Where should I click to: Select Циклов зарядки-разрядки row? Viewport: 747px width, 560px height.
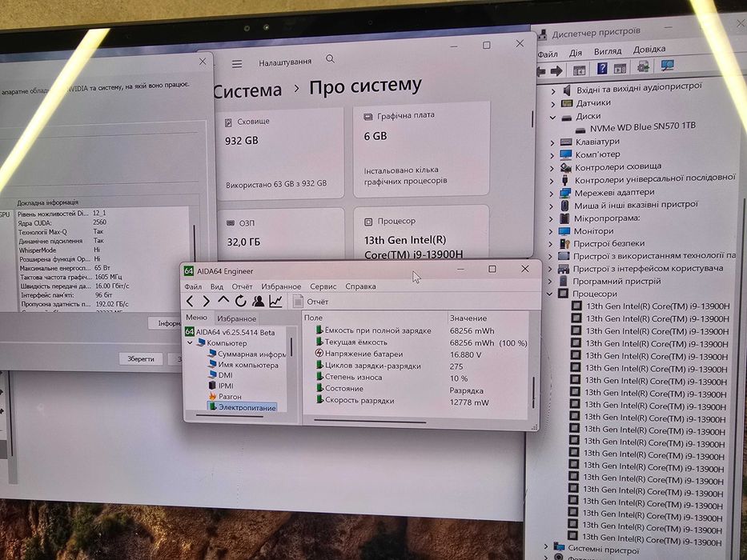(x=421, y=366)
